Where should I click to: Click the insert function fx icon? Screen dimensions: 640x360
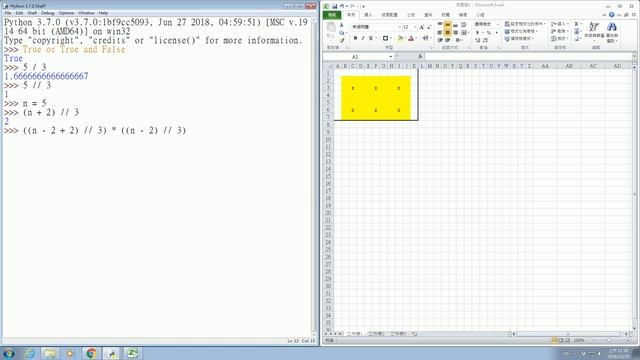click(420, 56)
